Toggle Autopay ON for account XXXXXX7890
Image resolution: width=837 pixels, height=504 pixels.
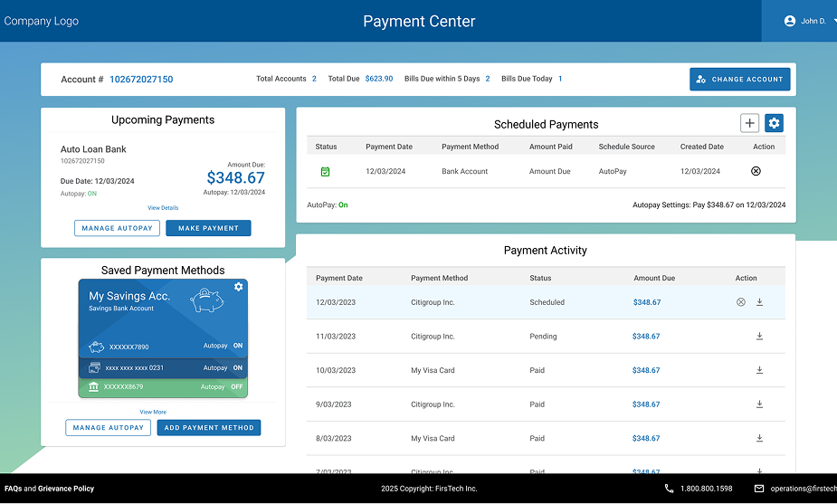coord(238,346)
